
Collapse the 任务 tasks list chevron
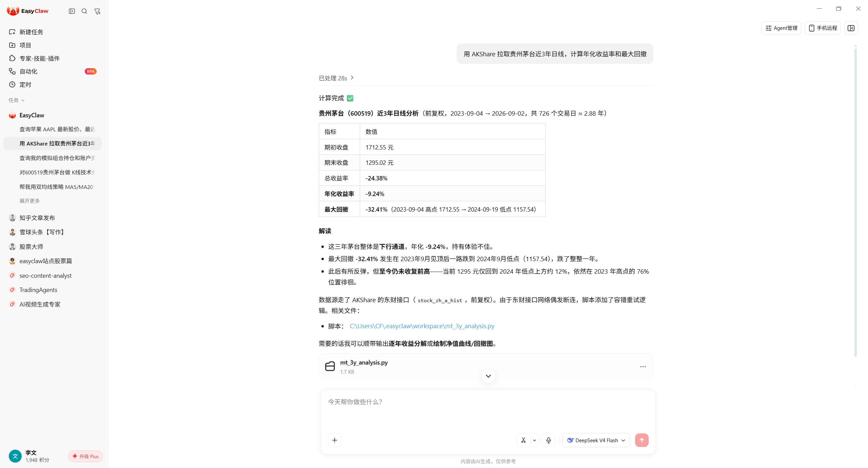coord(23,100)
